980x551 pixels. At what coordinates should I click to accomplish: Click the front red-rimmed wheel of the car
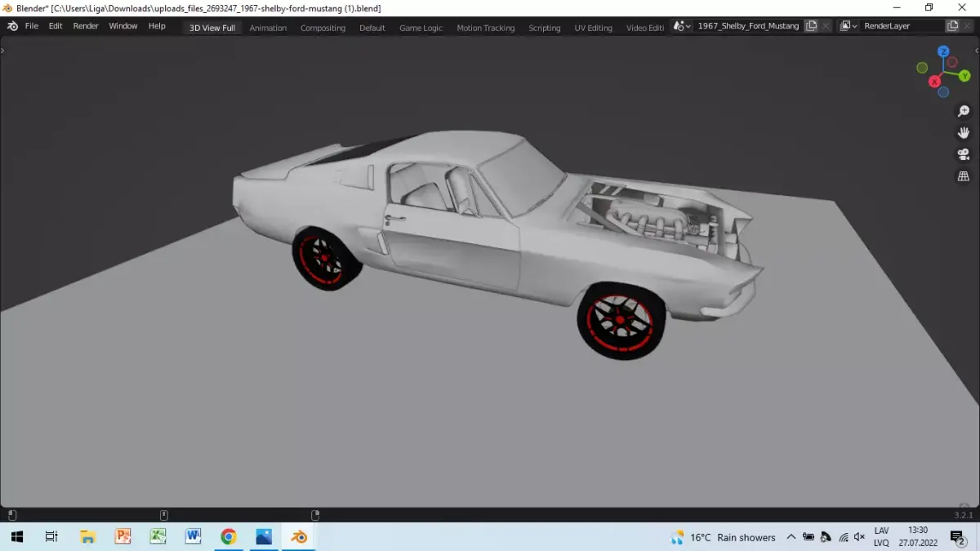click(621, 320)
